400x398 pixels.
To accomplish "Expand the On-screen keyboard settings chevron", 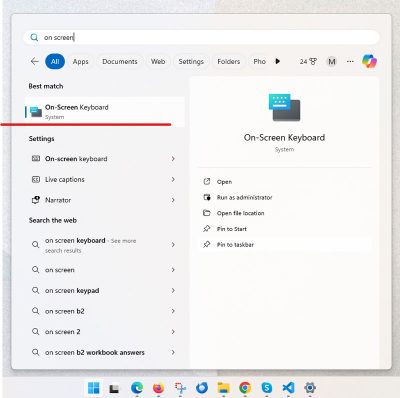I will (x=173, y=159).
